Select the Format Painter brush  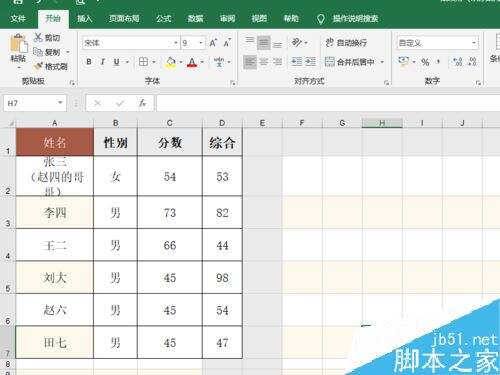pos(39,66)
